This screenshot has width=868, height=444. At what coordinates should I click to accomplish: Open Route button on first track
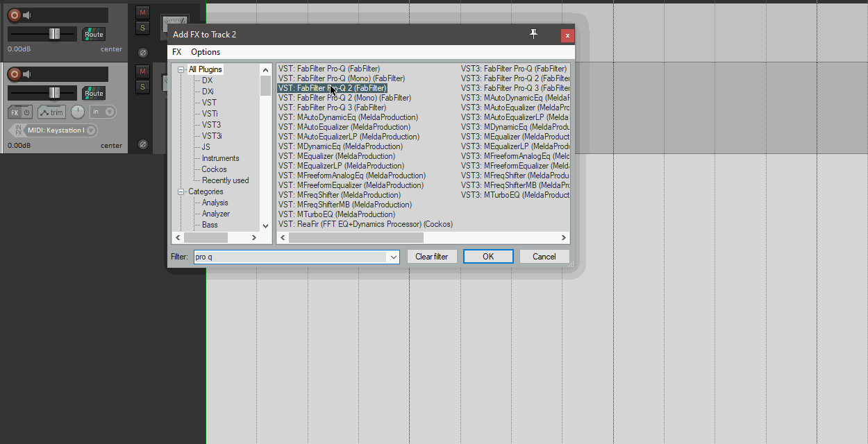pyautogui.click(x=94, y=34)
